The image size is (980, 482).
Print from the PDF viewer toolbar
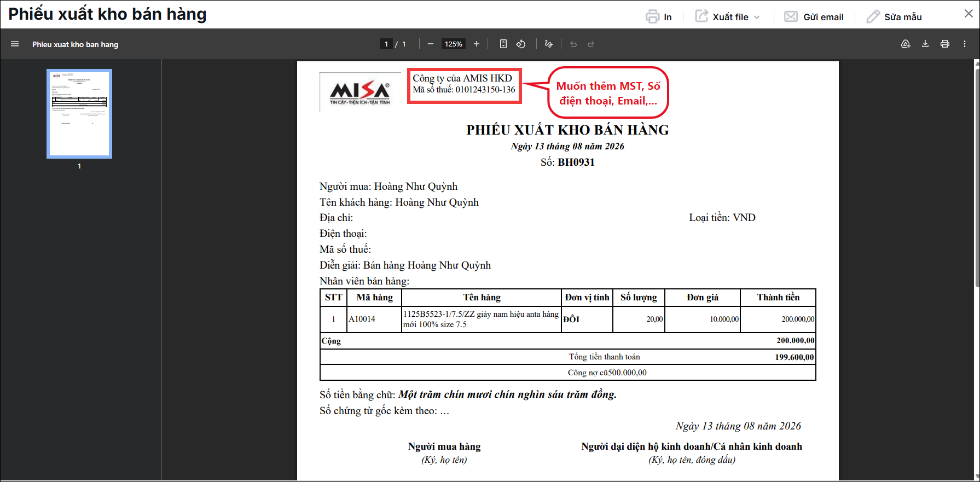click(x=945, y=44)
